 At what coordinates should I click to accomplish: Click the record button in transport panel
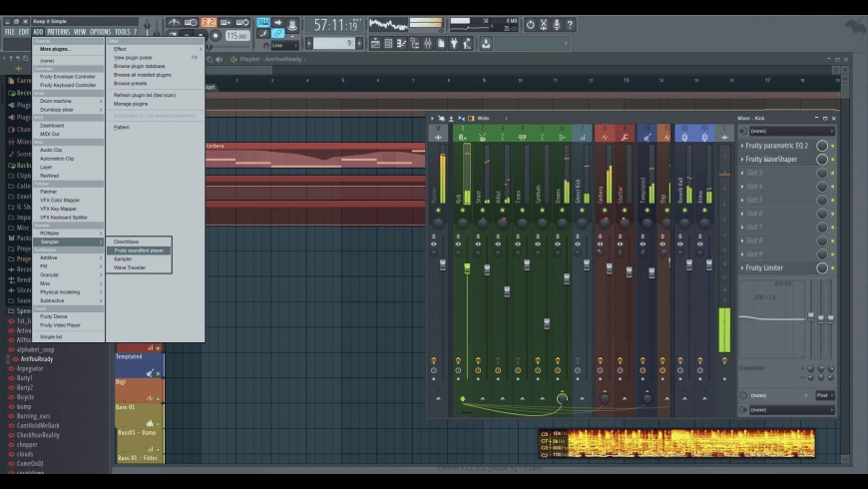pos(215,35)
